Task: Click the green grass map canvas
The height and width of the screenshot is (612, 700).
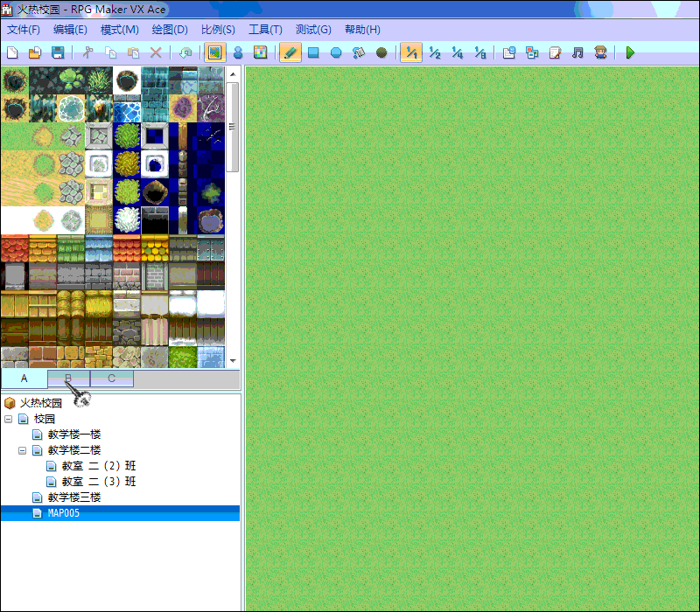Action: (x=472, y=339)
